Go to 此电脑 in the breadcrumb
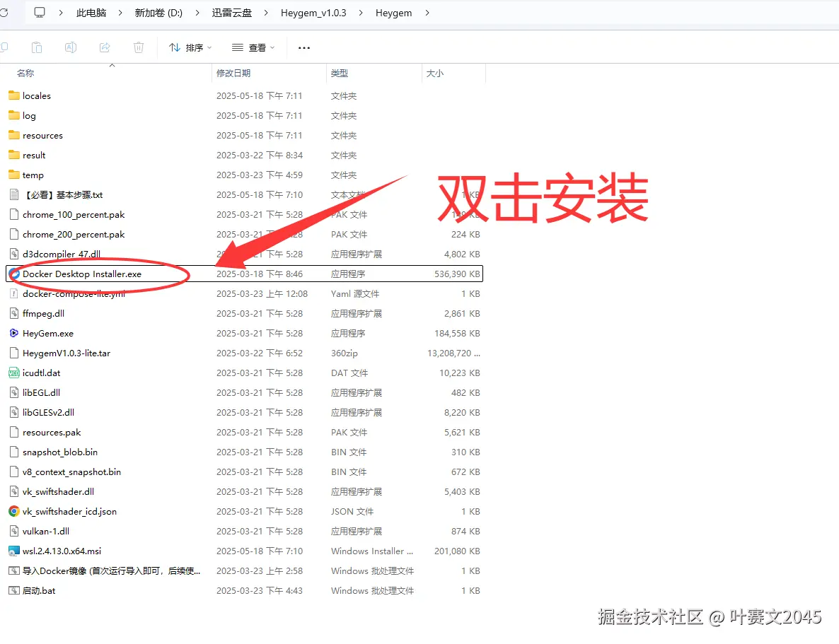The image size is (839, 644). (x=91, y=13)
